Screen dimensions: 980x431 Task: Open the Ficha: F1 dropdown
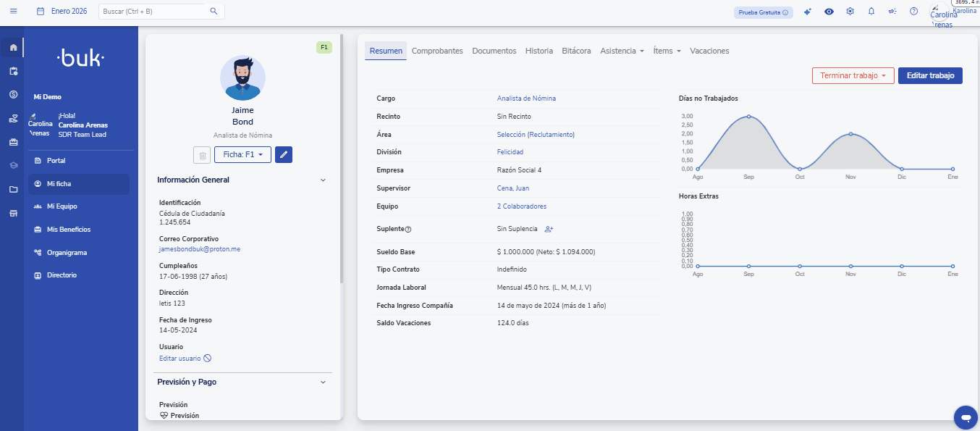(242, 154)
